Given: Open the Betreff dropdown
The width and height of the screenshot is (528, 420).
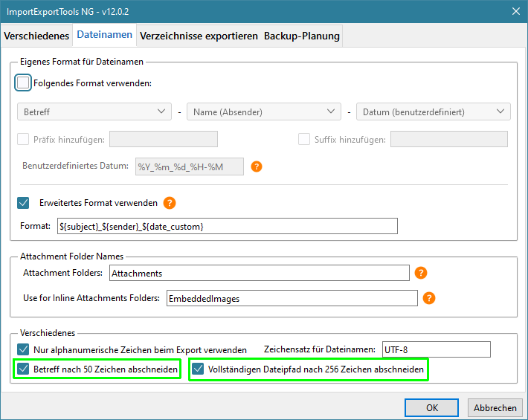Looking at the screenshot, I should point(94,112).
